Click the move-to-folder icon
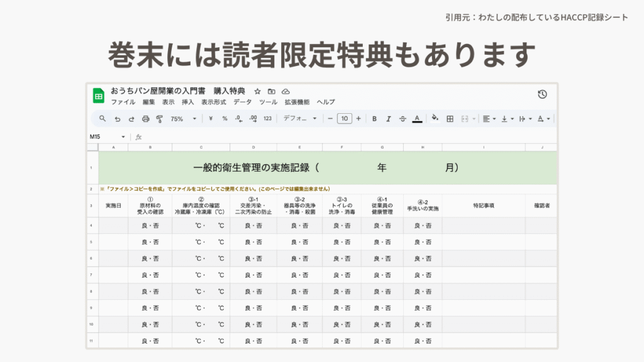This screenshot has height=362, width=644. pos(272,91)
